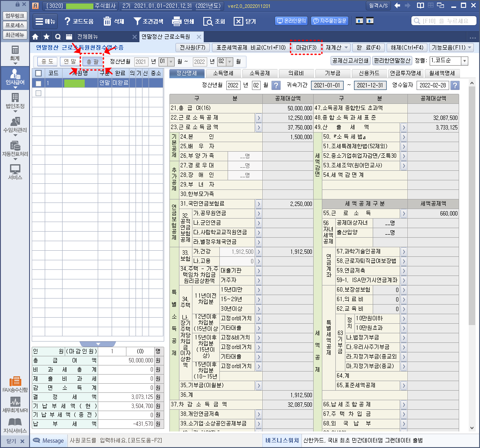Open 자주묻는질문 link

pyautogui.click(x=330, y=21)
